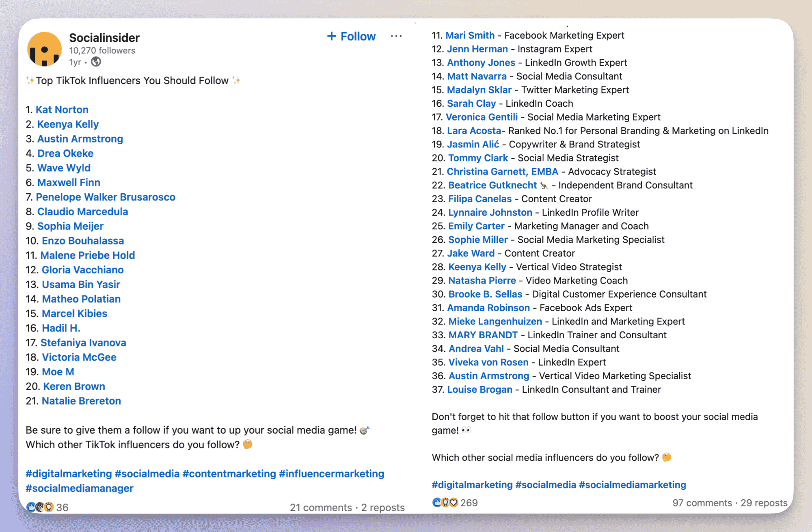Viewport: 812px width, 532px height.
Task: Open Hadil H. profile link
Action: (x=61, y=328)
